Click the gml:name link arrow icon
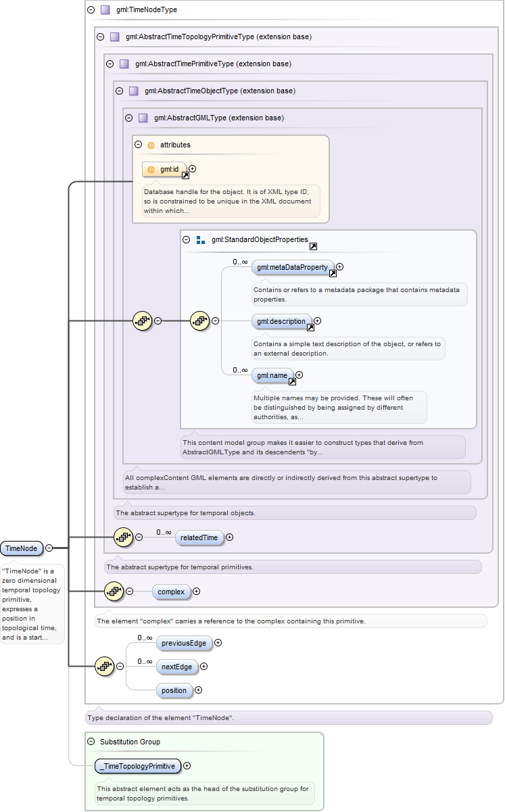 292,381
